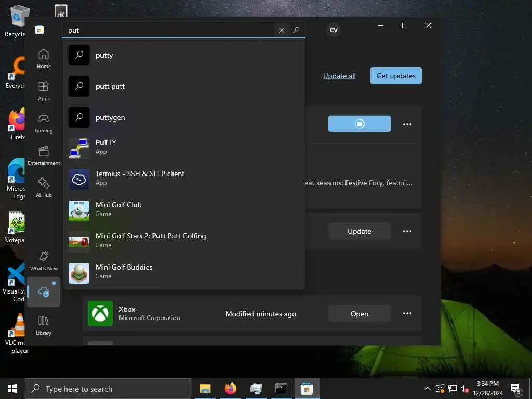Viewport: 532px width, 399px height.
Task: Click the Get updates button
Action: point(396,76)
